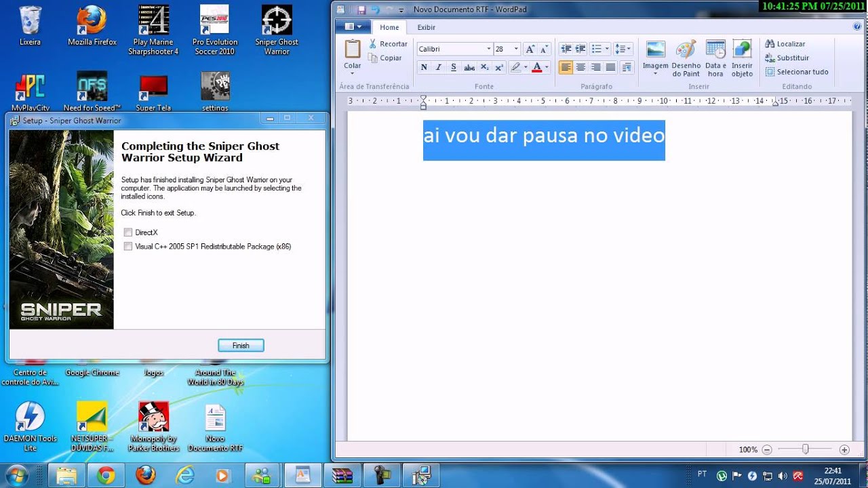Open the paragraph settings dialog icon

(x=627, y=67)
